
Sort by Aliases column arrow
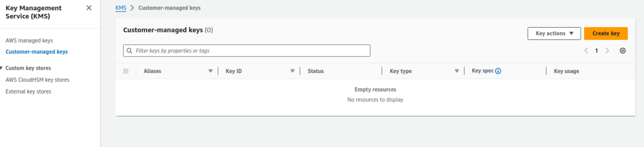point(210,71)
